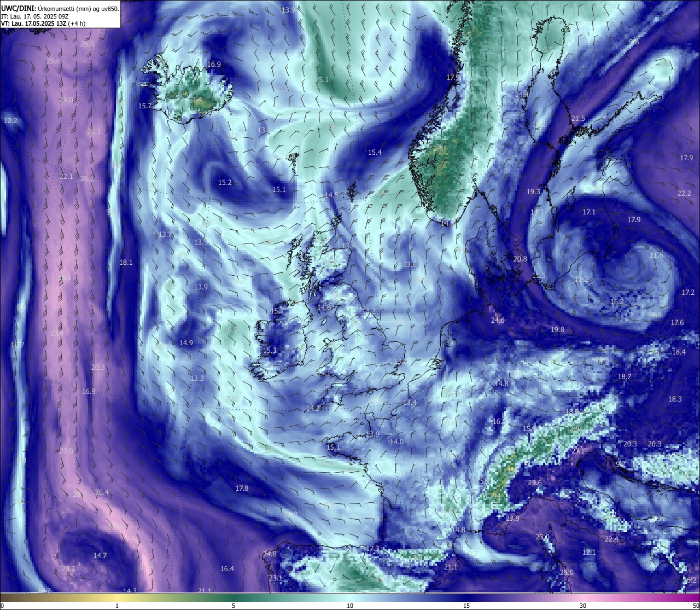
Task: Select the 22.1 value label
Action: click(x=66, y=176)
